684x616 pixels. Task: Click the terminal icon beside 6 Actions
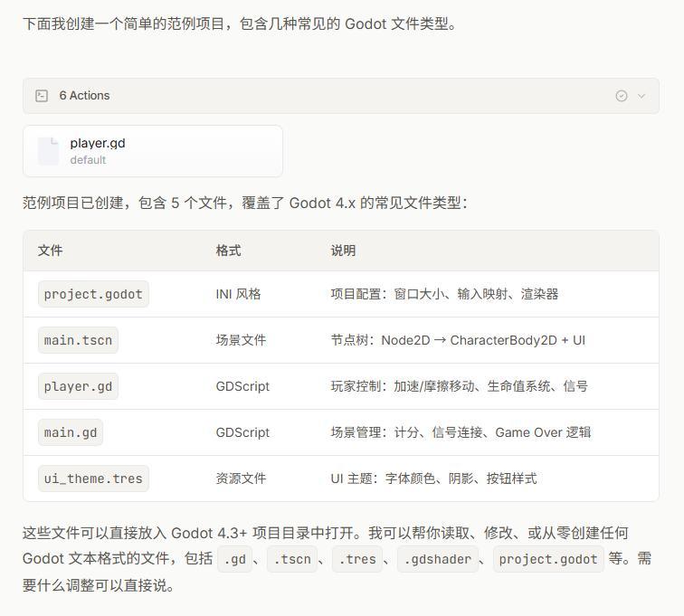42,96
